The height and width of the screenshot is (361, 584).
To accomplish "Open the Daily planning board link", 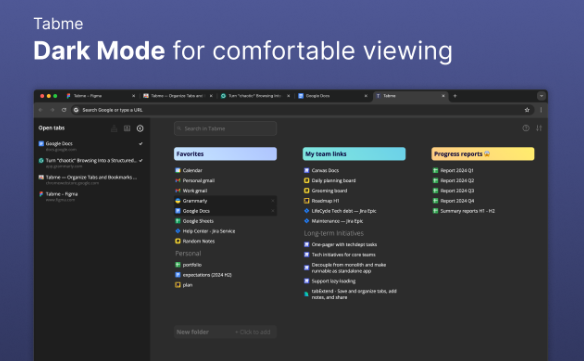I will tap(333, 180).
